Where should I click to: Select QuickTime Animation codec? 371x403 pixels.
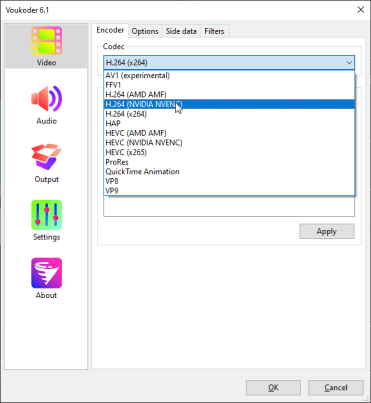point(229,172)
